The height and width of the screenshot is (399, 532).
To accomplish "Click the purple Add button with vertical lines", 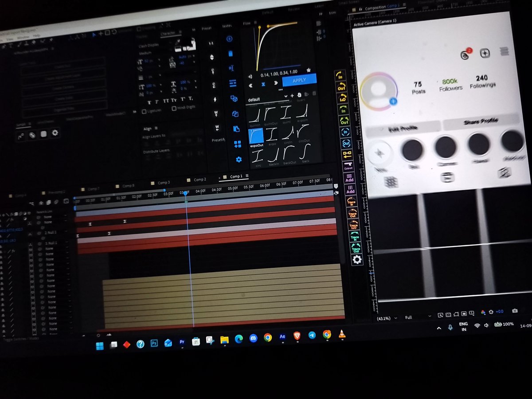I will [350, 189].
